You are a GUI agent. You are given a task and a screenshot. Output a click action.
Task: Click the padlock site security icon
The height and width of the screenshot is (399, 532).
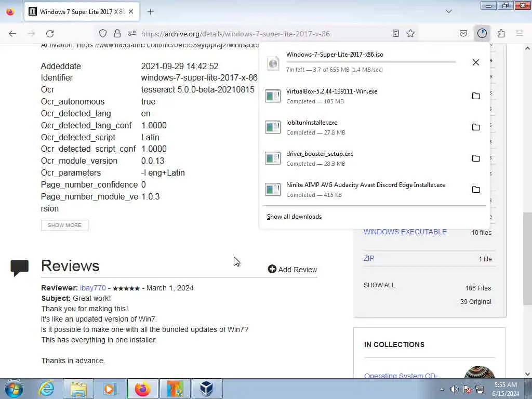click(x=117, y=33)
